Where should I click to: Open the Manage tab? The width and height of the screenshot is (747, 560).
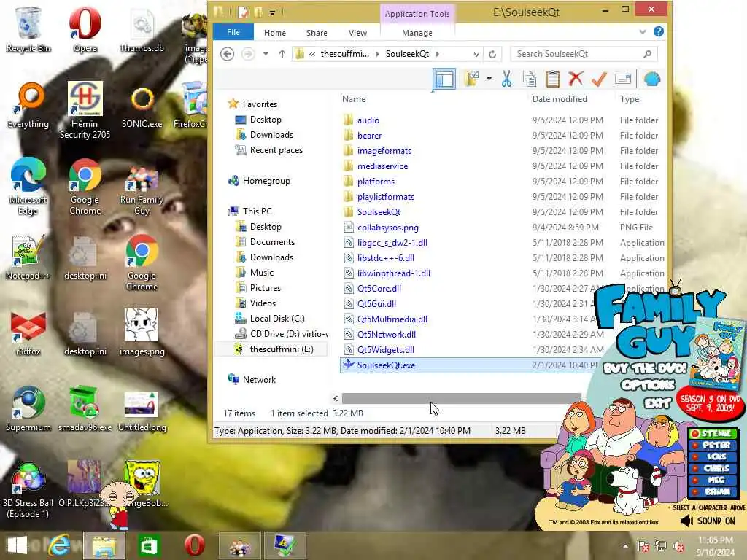pyautogui.click(x=417, y=33)
